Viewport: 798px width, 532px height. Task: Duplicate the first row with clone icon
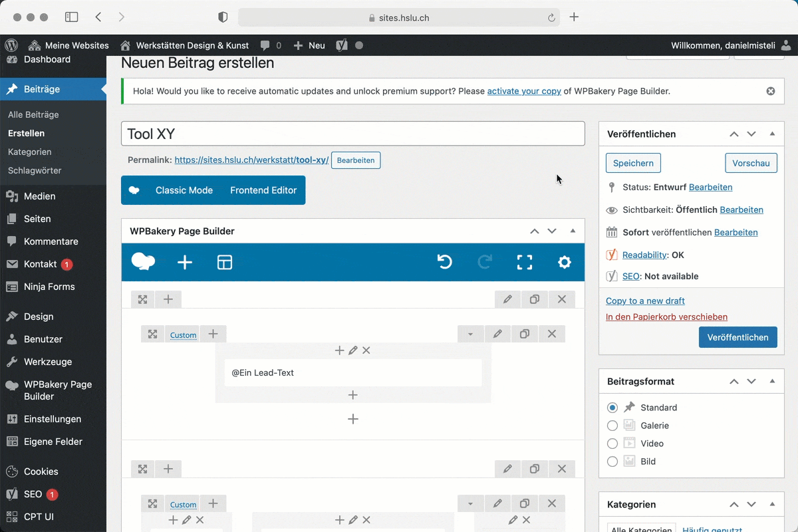point(535,299)
